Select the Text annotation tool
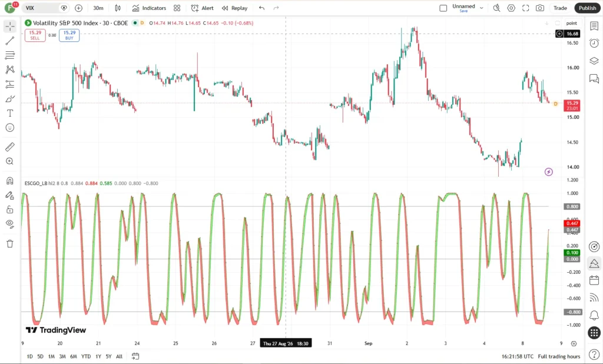603x364 pixels. (10, 113)
